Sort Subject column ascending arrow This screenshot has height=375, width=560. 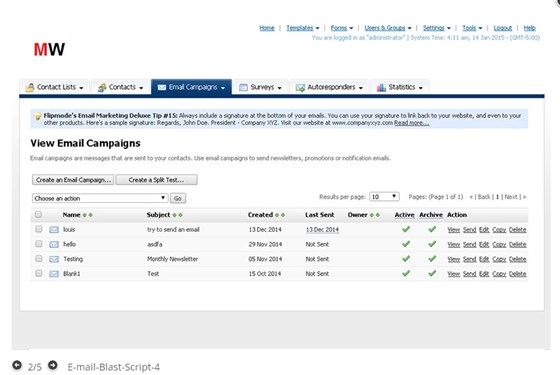pos(174,215)
